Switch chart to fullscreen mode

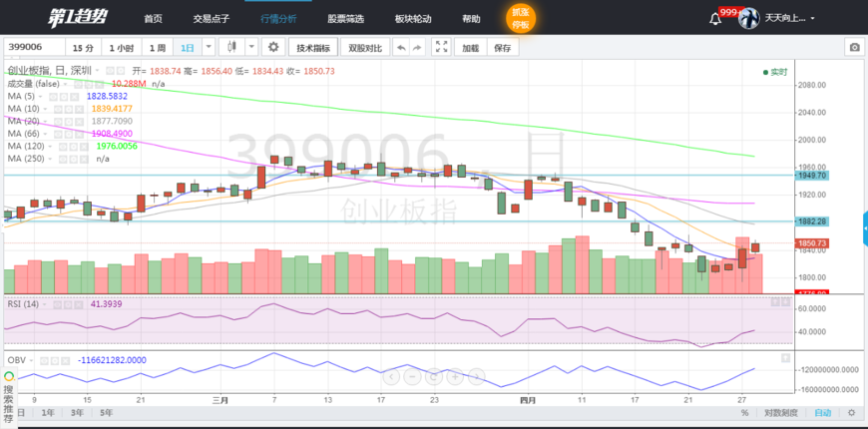coord(441,47)
